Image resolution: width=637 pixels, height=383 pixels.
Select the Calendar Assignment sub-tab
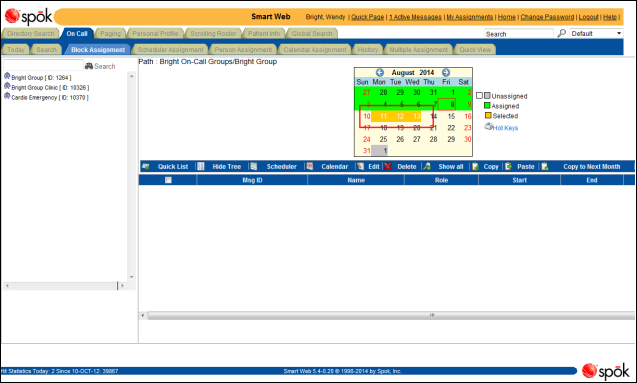[x=315, y=50]
